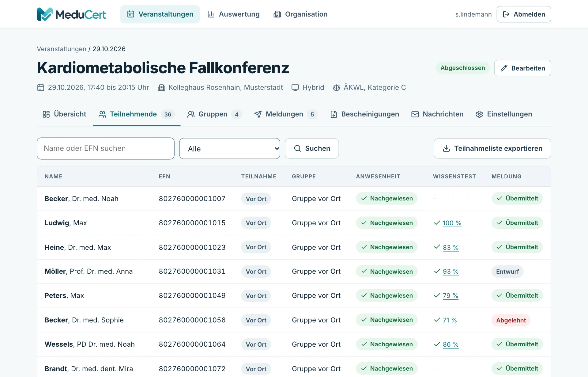This screenshot has height=377, width=588.
Task: Click the s.lindemann username
Action: pyautogui.click(x=473, y=14)
